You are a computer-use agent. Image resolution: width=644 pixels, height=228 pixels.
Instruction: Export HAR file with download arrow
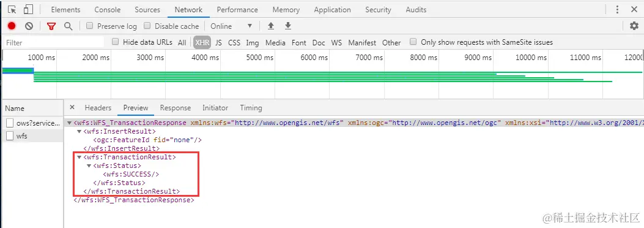(x=288, y=26)
